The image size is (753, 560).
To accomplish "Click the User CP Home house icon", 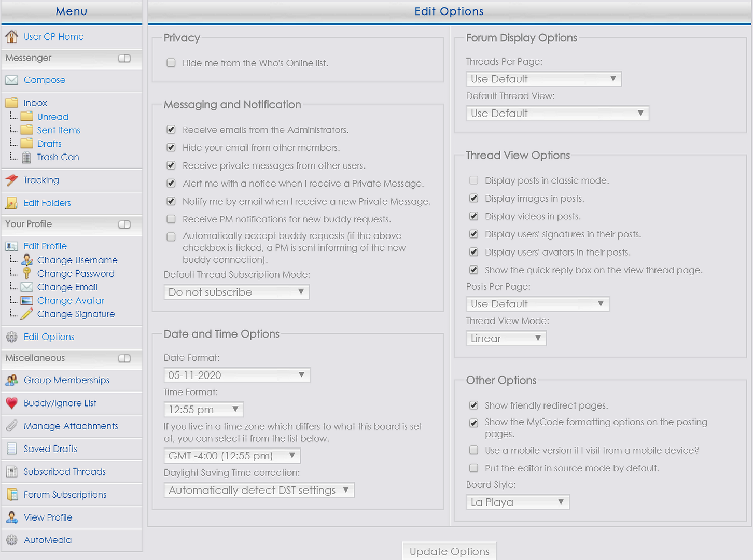I will point(11,36).
